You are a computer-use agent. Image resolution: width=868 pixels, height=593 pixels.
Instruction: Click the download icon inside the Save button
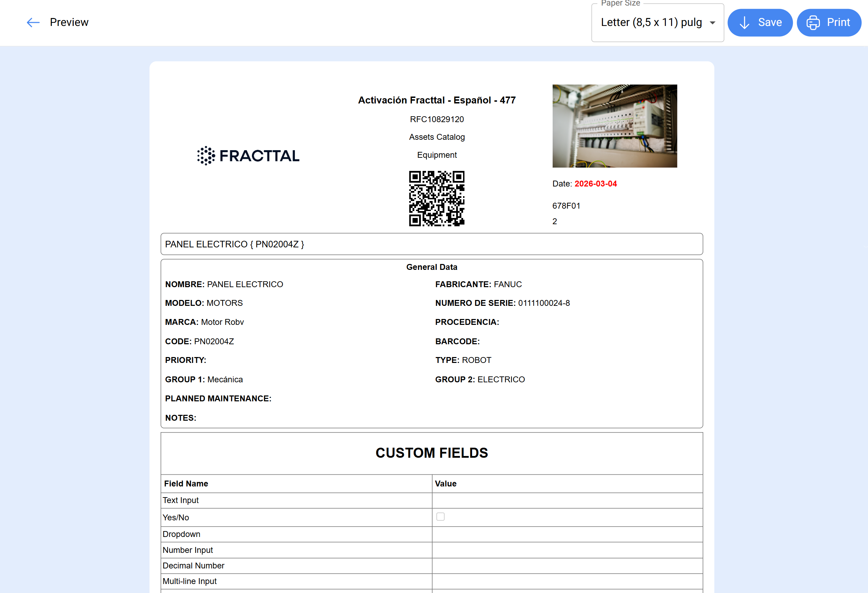point(744,22)
